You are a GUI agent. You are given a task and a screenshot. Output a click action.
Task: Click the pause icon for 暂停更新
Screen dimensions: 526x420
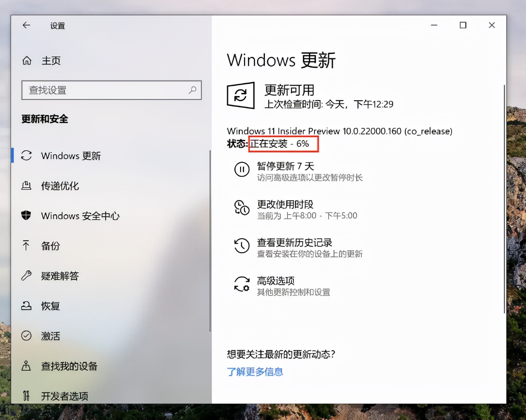(242, 169)
